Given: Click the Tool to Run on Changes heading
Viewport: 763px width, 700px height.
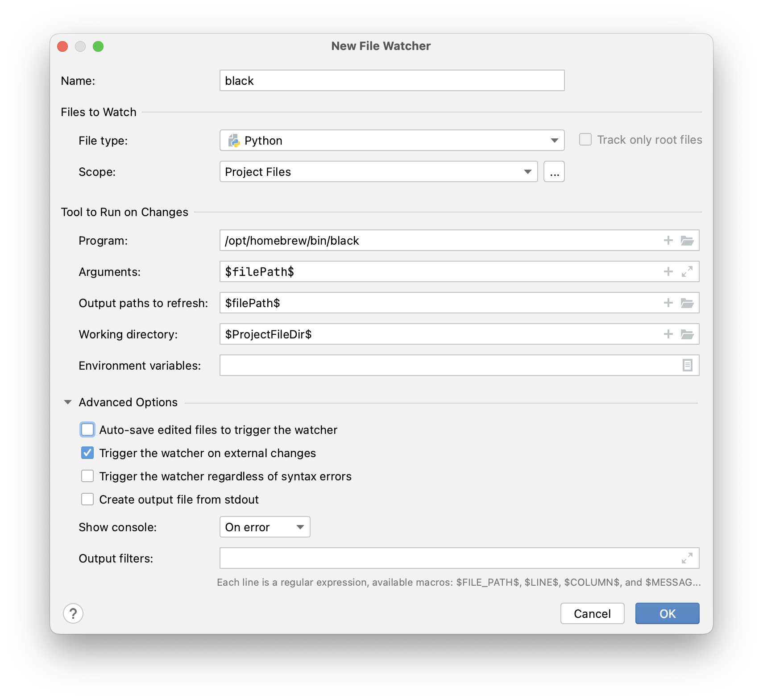Looking at the screenshot, I should [124, 212].
